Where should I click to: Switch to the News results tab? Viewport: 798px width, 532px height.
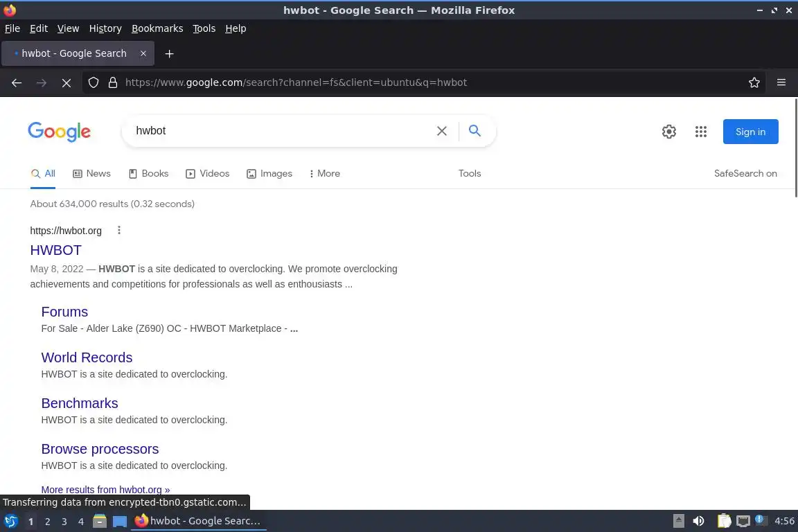pos(91,174)
